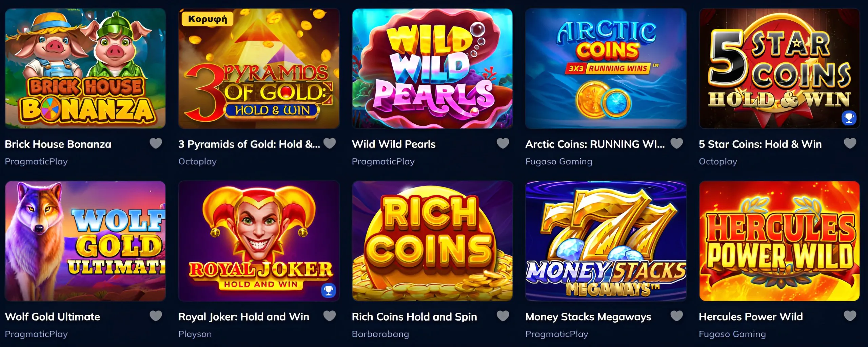This screenshot has width=868, height=347.
Task: Open Money Stacks Megaways thumbnail
Action: 606,241
